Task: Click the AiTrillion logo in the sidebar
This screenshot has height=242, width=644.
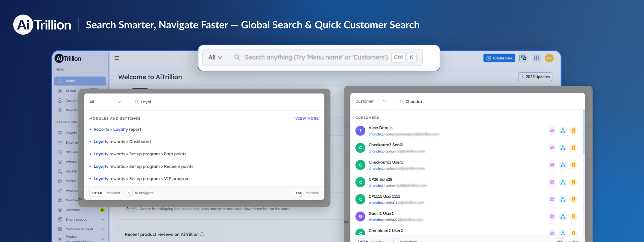Action: pyautogui.click(x=68, y=58)
